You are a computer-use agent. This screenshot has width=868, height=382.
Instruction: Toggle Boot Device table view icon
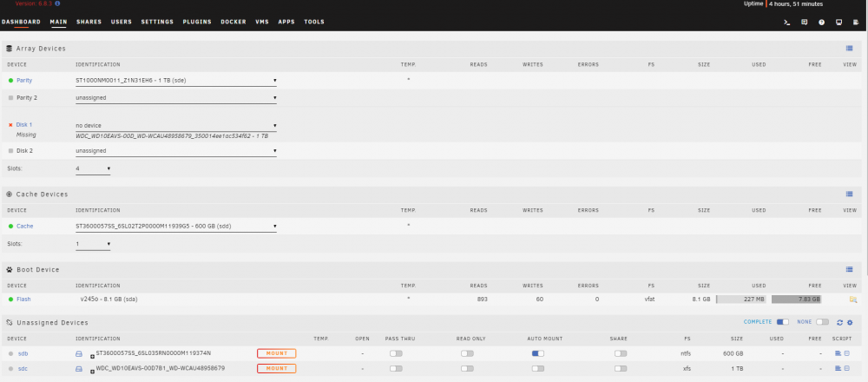849,269
